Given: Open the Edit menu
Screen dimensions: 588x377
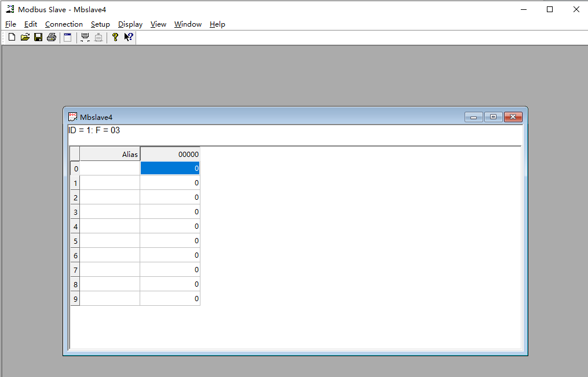Looking at the screenshot, I should [30, 24].
